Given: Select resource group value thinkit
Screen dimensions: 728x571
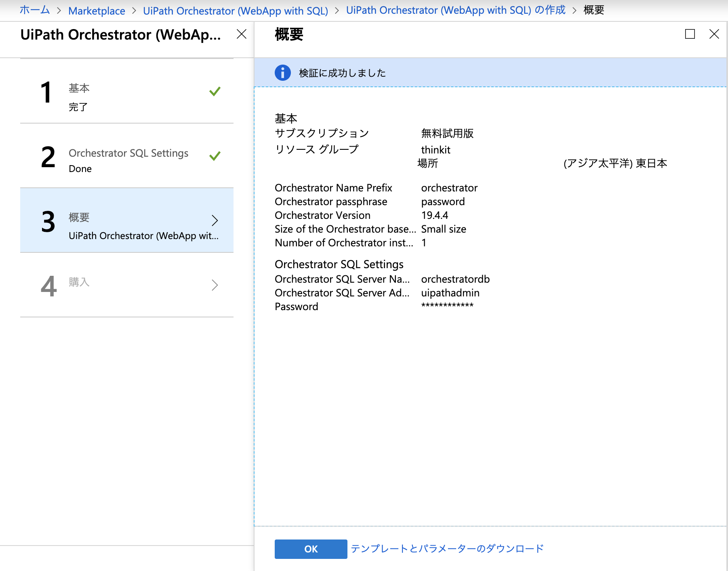Looking at the screenshot, I should (x=436, y=150).
